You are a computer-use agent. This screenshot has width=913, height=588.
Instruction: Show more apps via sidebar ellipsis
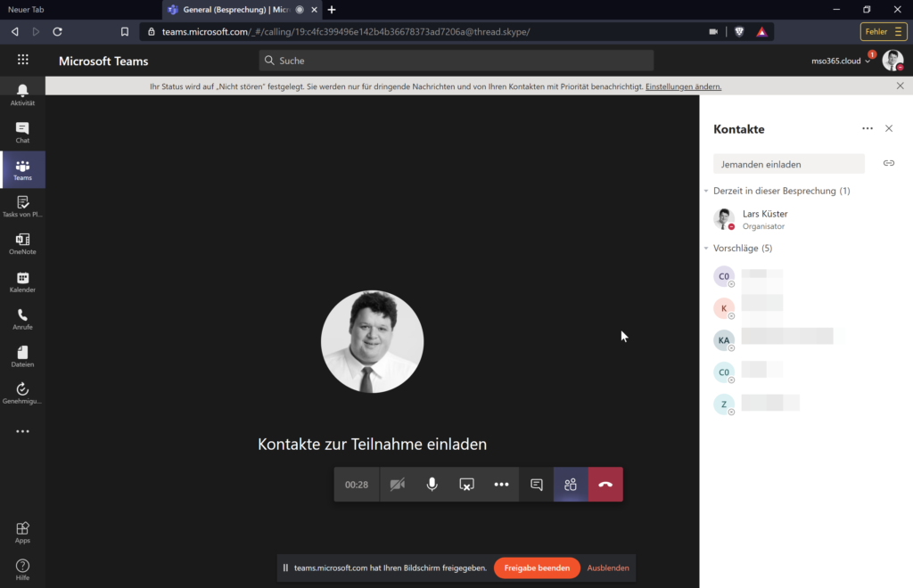click(22, 431)
